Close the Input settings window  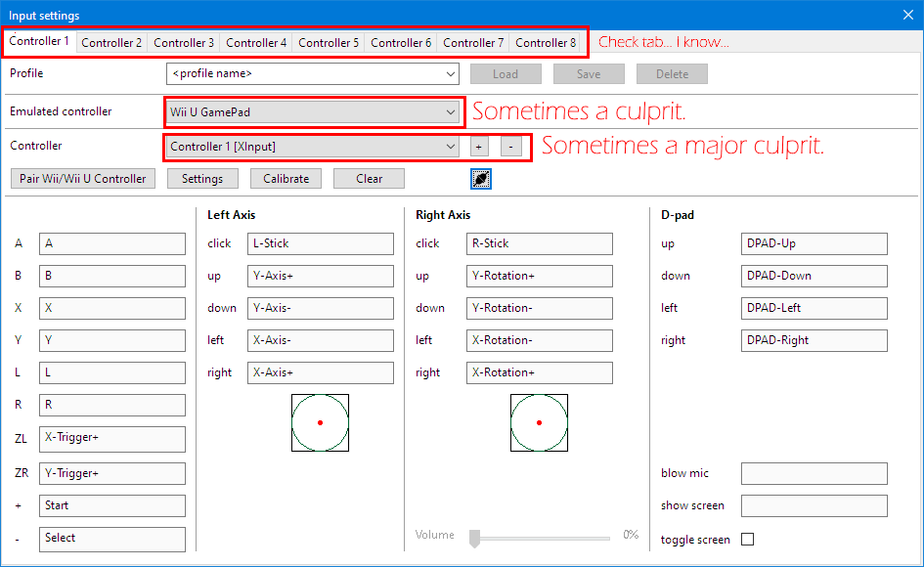(908, 15)
